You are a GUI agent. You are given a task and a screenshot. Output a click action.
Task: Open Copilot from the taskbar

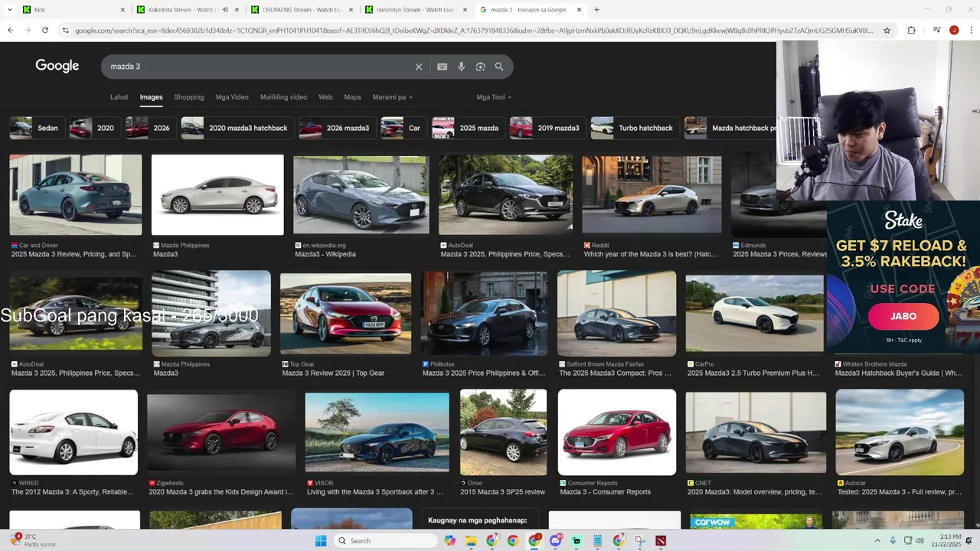449,541
